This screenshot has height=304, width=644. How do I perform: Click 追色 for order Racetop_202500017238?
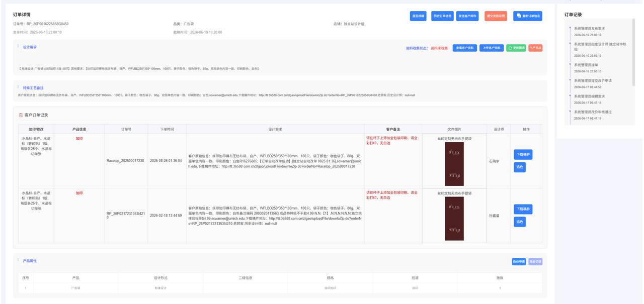520,167
